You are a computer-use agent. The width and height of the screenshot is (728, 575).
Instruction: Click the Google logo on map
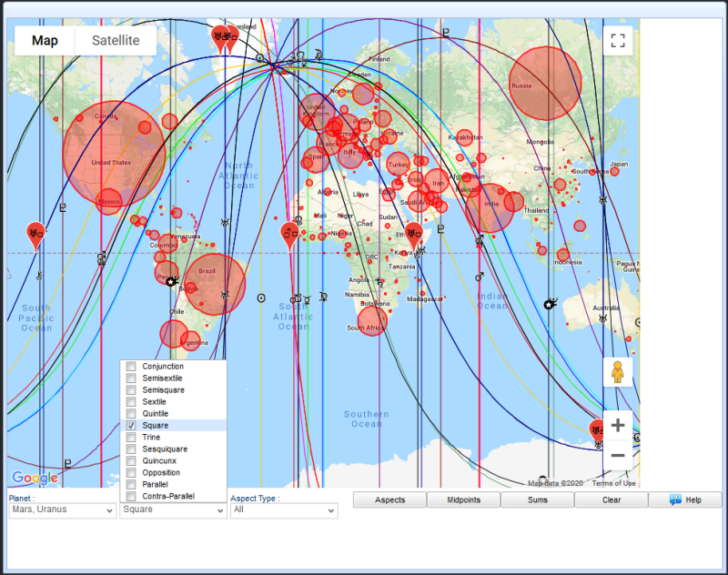35,478
